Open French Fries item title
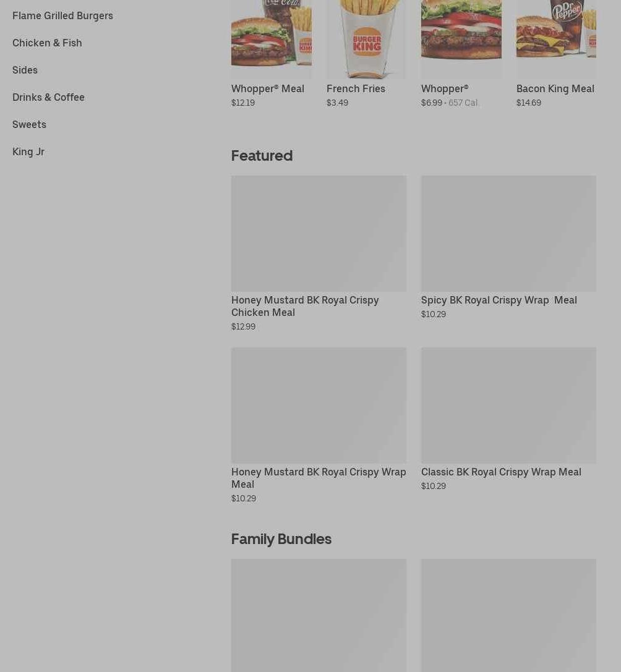The image size is (621, 672). click(x=356, y=89)
